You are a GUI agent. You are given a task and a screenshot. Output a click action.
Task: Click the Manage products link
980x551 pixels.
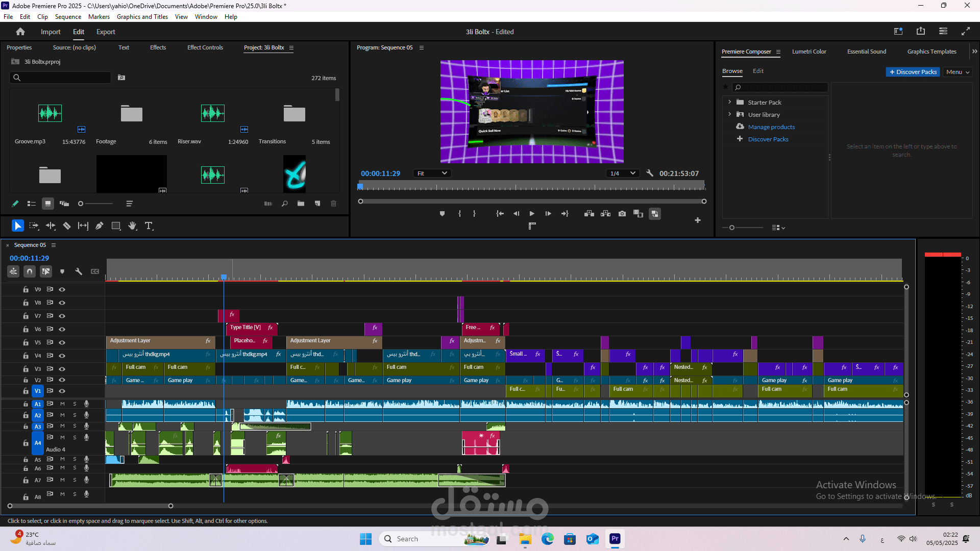click(x=771, y=127)
